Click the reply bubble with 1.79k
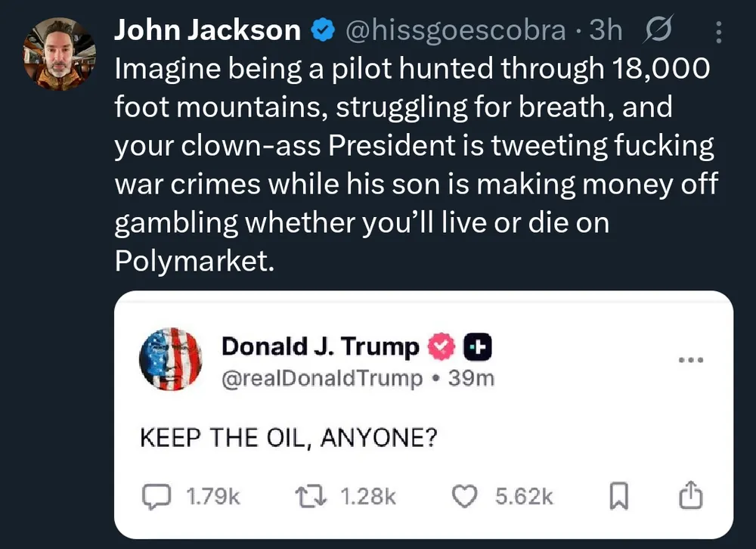The width and height of the screenshot is (756, 549). coord(156,496)
